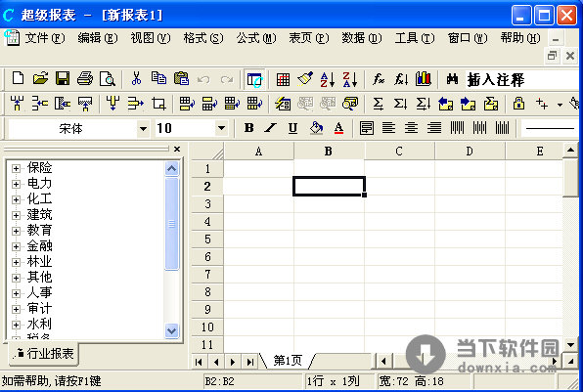Click the select-all corner cell
Image resolution: width=583 pixels, height=392 pixels.
click(207, 152)
